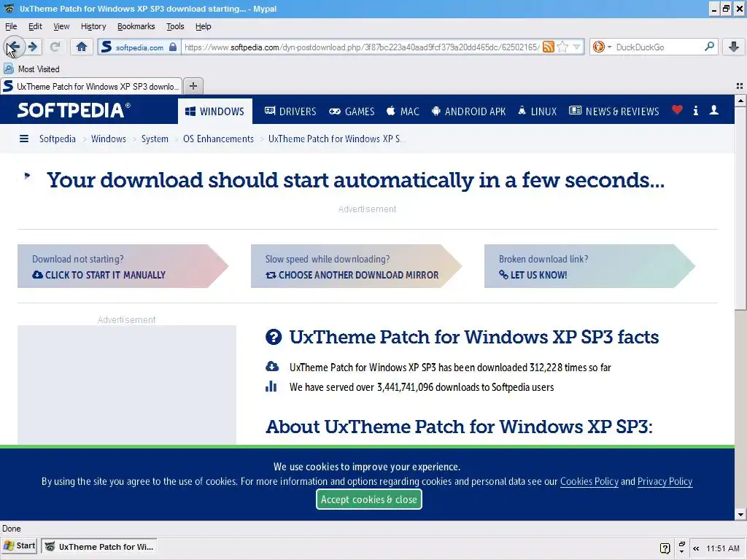Open the Privacy Policy link
Image resolution: width=747 pixels, height=560 pixels.
[x=665, y=481]
